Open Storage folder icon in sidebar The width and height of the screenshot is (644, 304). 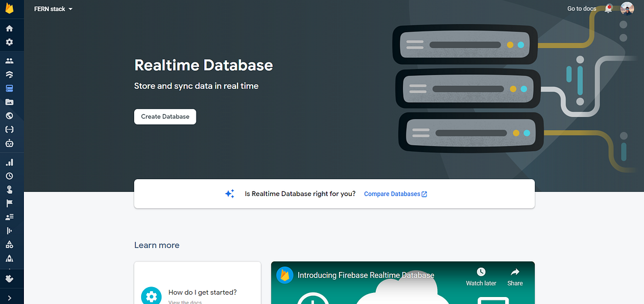tap(9, 102)
